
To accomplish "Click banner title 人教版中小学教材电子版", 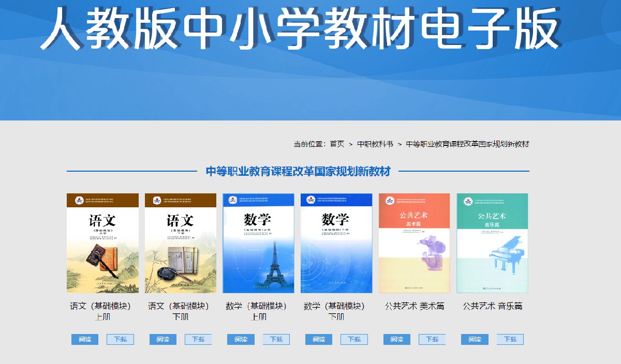I will tap(300, 28).
